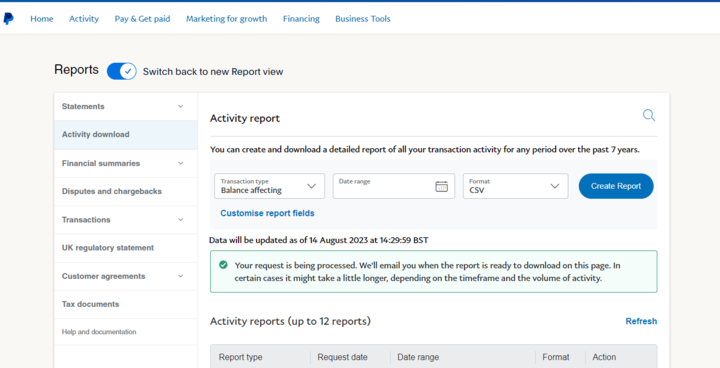This screenshot has width=720, height=368.
Task: Click the Format column header
Action: [556, 357]
